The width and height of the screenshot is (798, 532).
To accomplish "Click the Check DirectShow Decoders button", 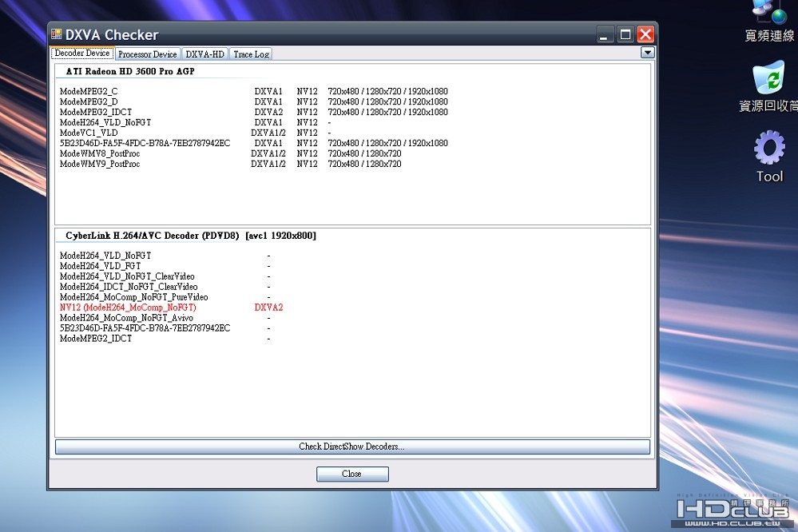I will [x=352, y=447].
